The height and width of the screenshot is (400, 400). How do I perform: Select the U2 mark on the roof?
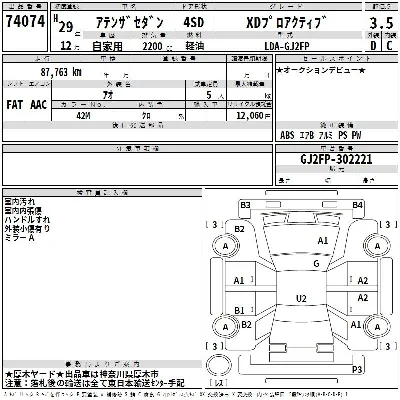(x=301, y=298)
